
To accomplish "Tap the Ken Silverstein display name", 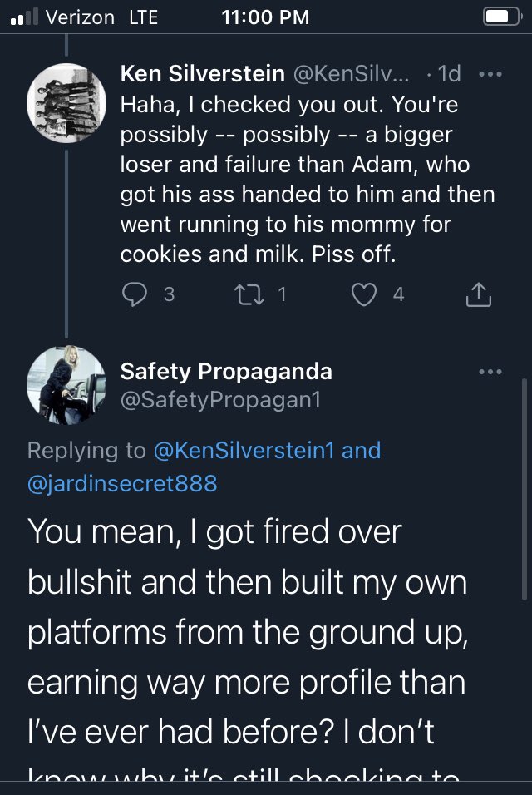I will [x=201, y=73].
